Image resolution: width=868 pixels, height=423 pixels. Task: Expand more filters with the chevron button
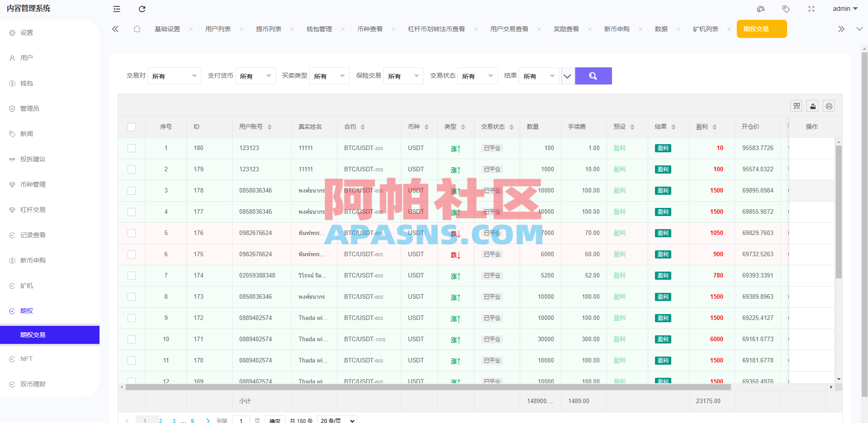pyautogui.click(x=568, y=75)
